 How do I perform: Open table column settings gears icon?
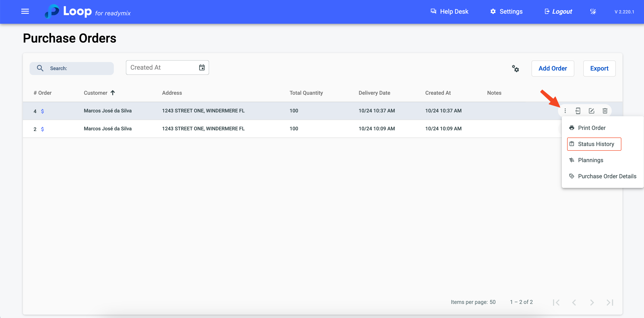pos(515,69)
